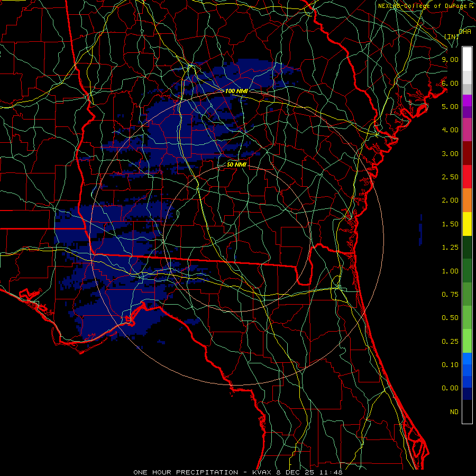Select the 2.50 legend value

pyautogui.click(x=450, y=177)
